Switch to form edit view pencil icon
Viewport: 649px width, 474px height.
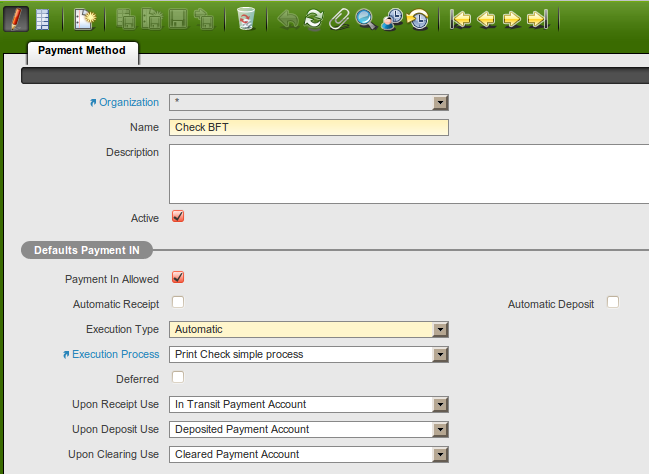click(16, 19)
